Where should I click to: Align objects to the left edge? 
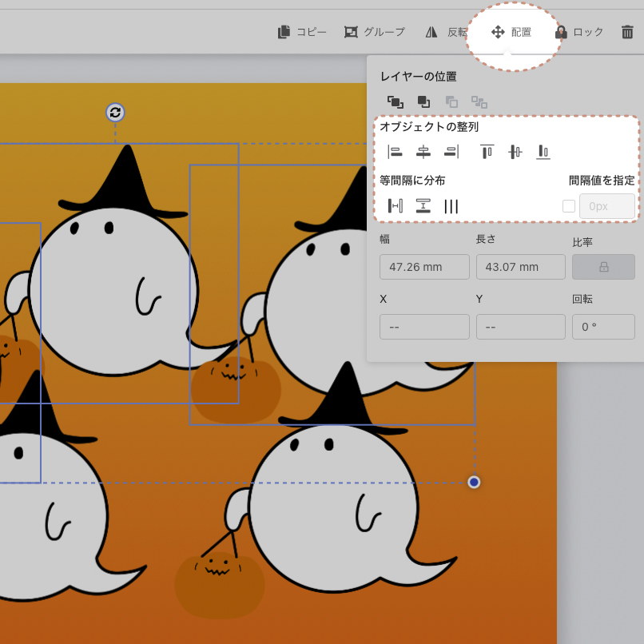[x=395, y=152]
